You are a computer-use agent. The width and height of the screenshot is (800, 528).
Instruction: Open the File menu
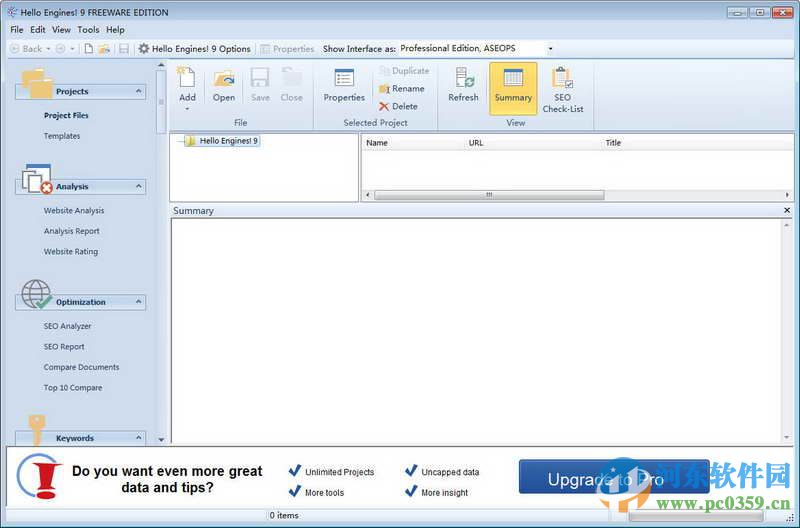(x=17, y=30)
